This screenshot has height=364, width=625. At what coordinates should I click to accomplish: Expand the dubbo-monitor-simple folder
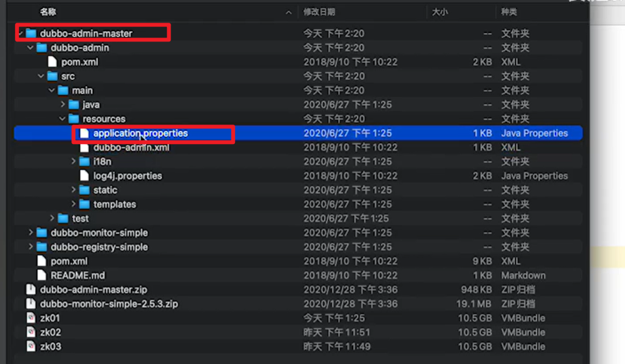point(31,232)
